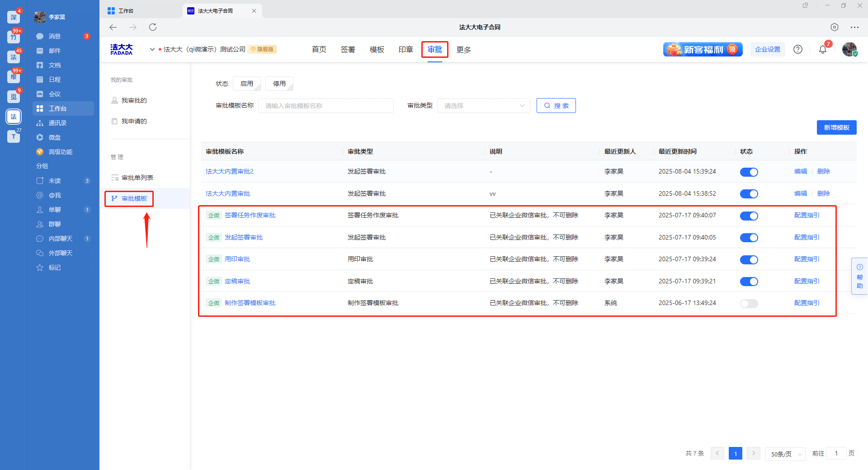Reload the page with refresh icon
Image resolution: width=868 pixels, height=470 pixels.
pyautogui.click(x=153, y=27)
